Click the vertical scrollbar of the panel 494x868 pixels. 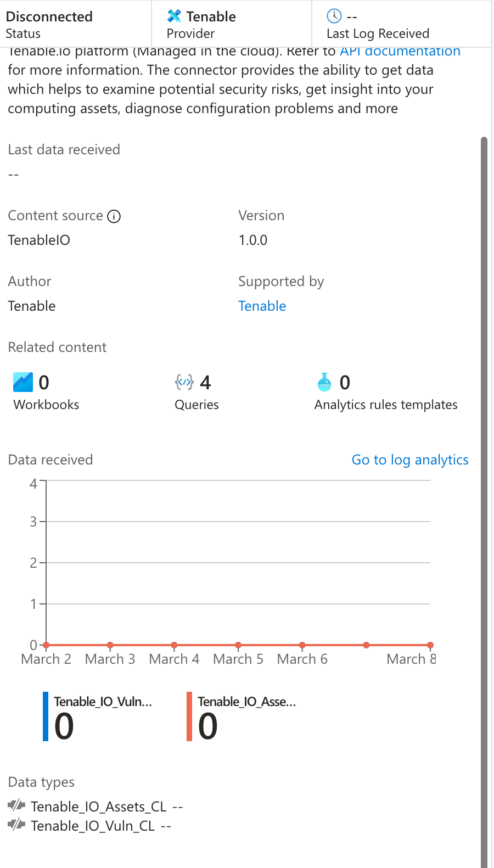[x=484, y=502]
